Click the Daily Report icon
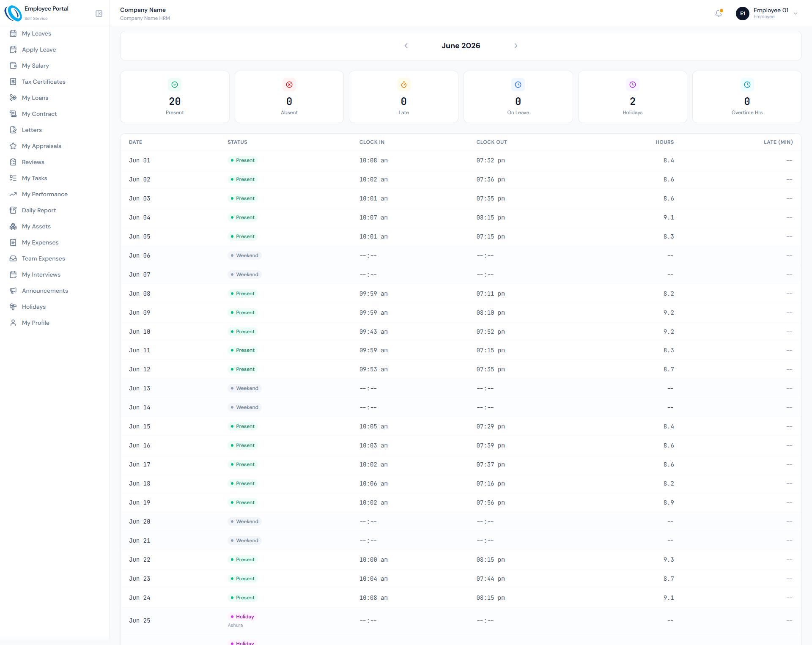 [13, 210]
